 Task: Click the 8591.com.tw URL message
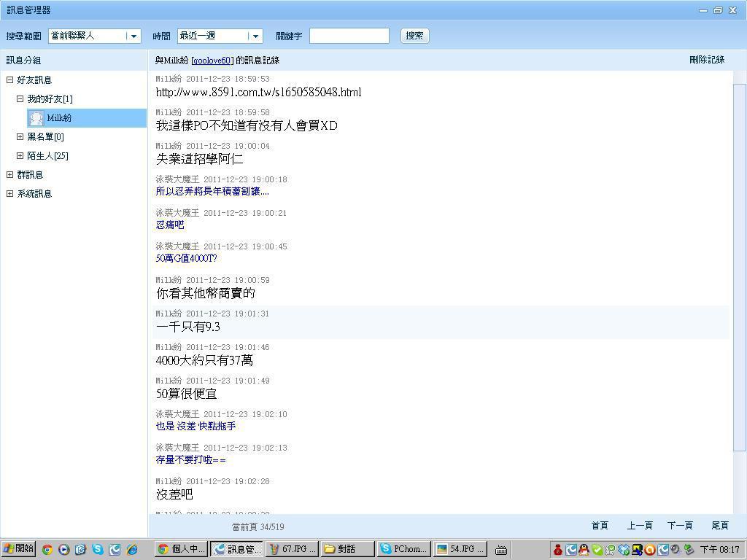[x=259, y=92]
